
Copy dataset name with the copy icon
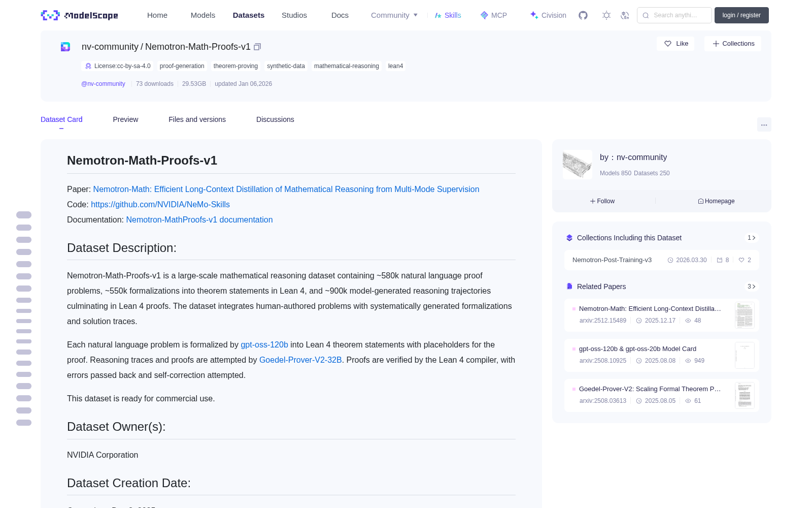coord(257,47)
